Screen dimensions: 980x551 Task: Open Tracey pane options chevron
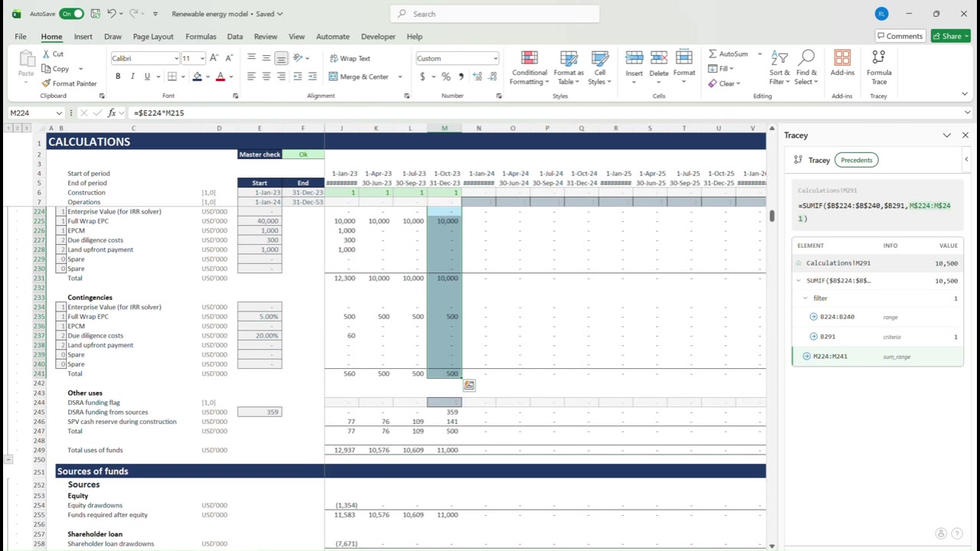[947, 135]
